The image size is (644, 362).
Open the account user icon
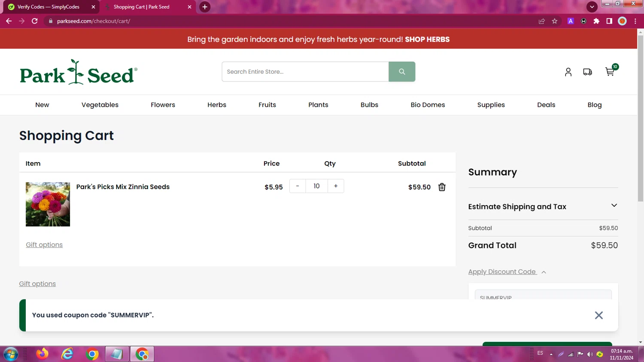(568, 72)
